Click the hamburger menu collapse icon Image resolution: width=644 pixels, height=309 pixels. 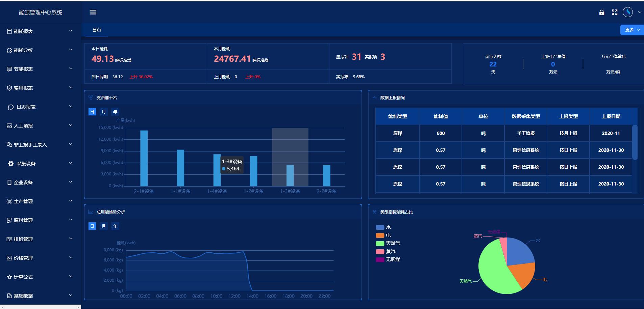point(93,12)
